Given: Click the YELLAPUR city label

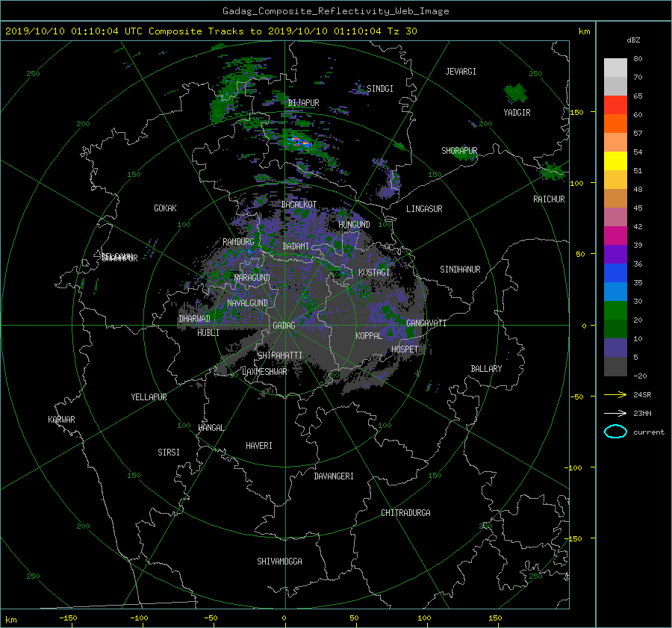Looking at the screenshot, I should [x=149, y=397].
